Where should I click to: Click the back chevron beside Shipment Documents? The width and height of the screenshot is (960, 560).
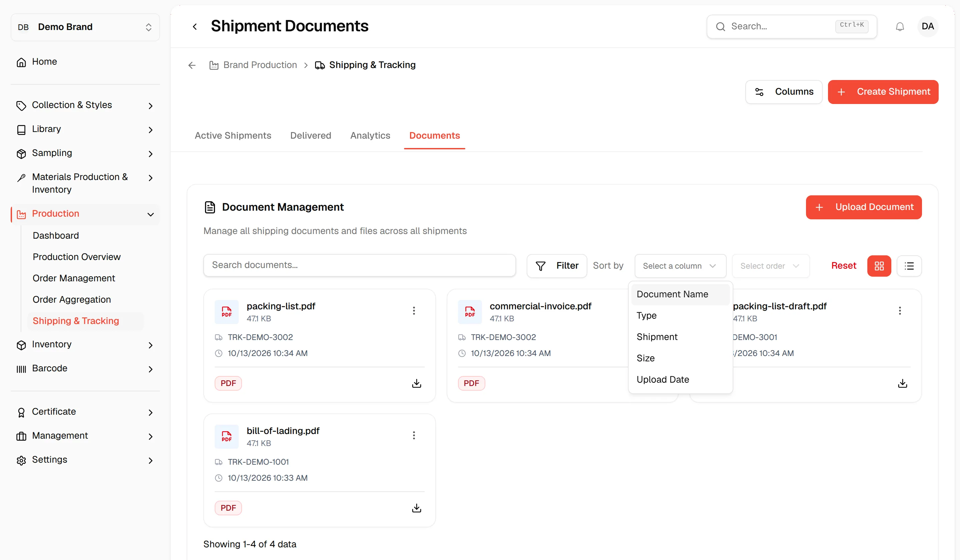point(195,27)
